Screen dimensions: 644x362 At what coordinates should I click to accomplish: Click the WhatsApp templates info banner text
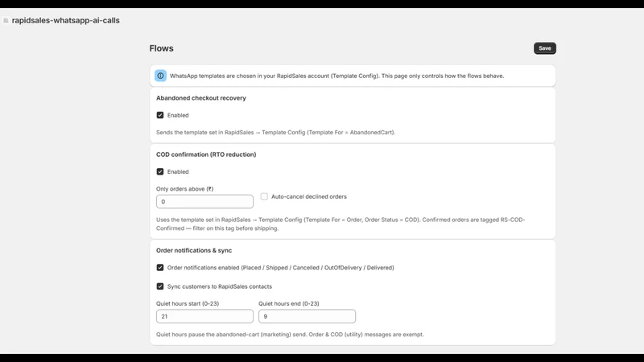coord(336,76)
